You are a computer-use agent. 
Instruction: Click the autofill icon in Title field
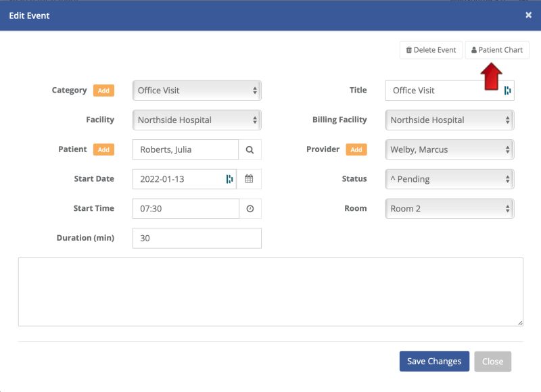(x=507, y=91)
